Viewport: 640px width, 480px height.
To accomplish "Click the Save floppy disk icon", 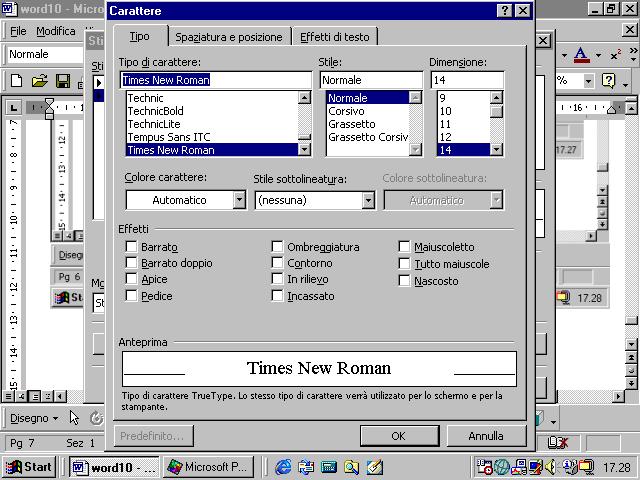I will (x=63, y=81).
